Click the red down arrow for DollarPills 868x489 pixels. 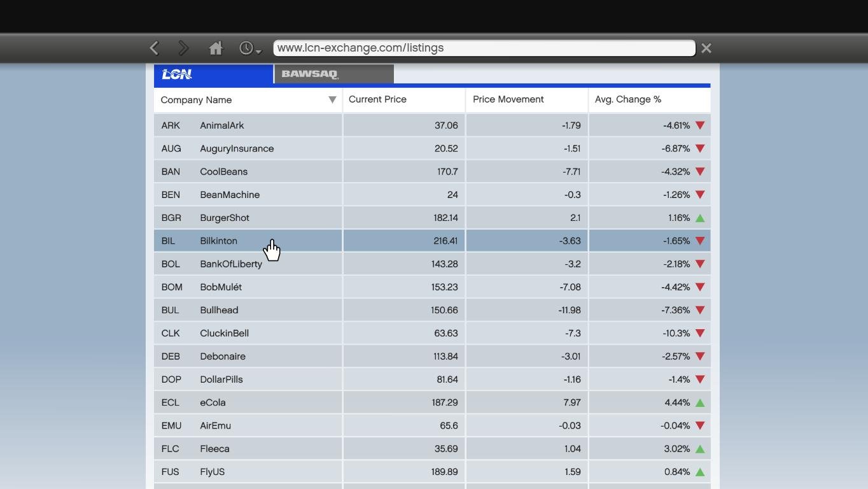700,379
